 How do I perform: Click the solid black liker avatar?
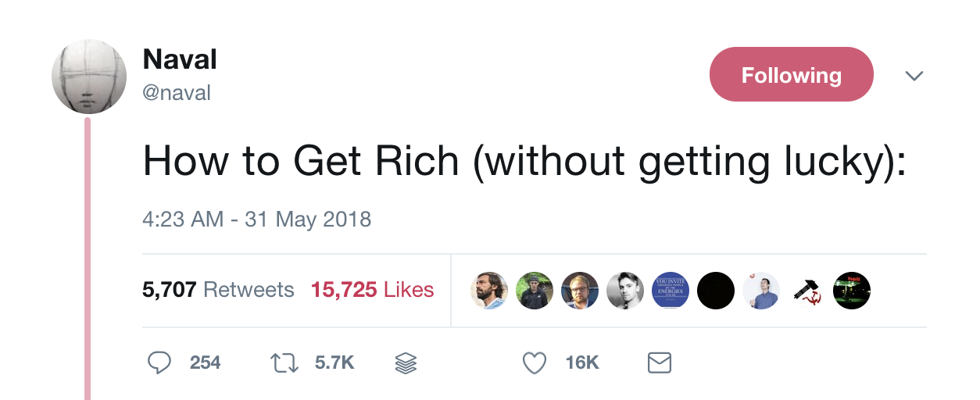[715, 291]
